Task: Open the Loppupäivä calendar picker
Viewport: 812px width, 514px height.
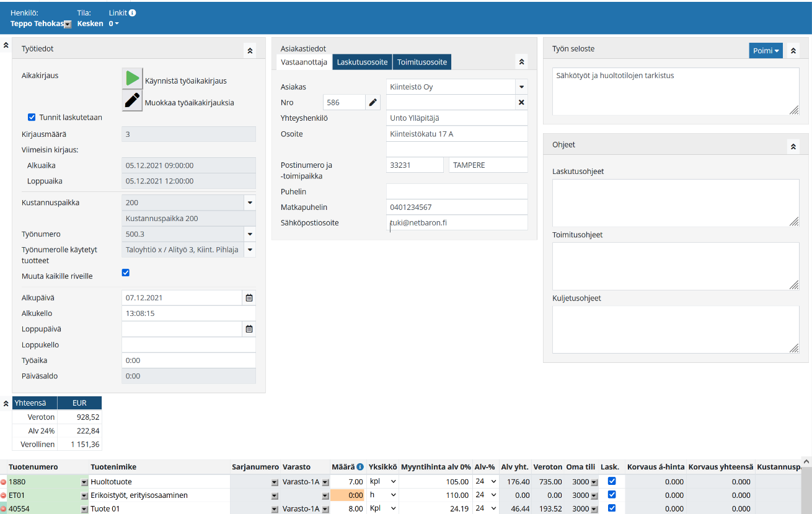Action: (249, 329)
